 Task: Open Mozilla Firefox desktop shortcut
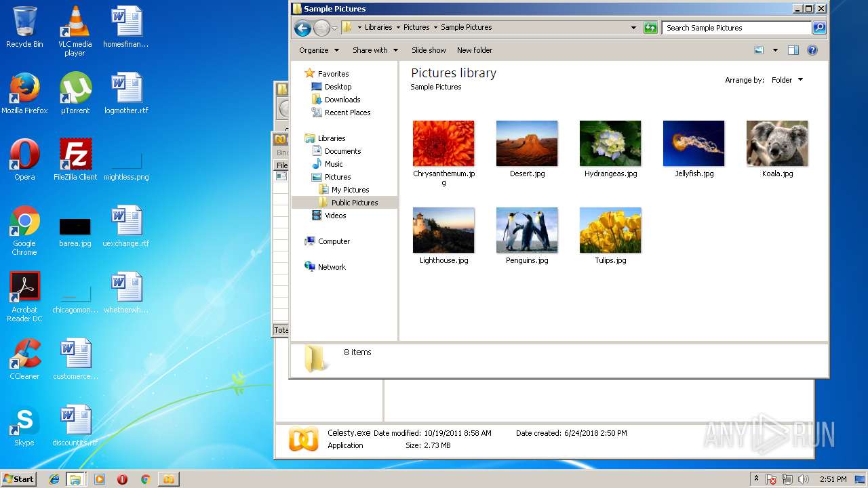click(24, 94)
